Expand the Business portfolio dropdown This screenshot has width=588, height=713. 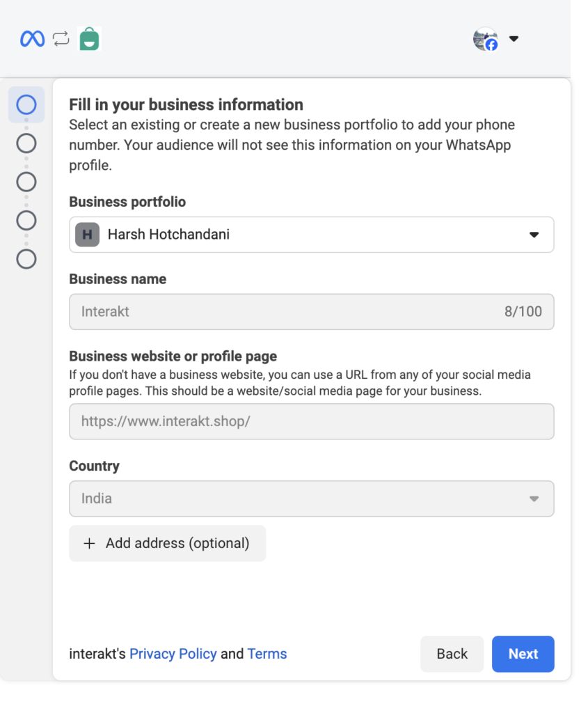312,235
